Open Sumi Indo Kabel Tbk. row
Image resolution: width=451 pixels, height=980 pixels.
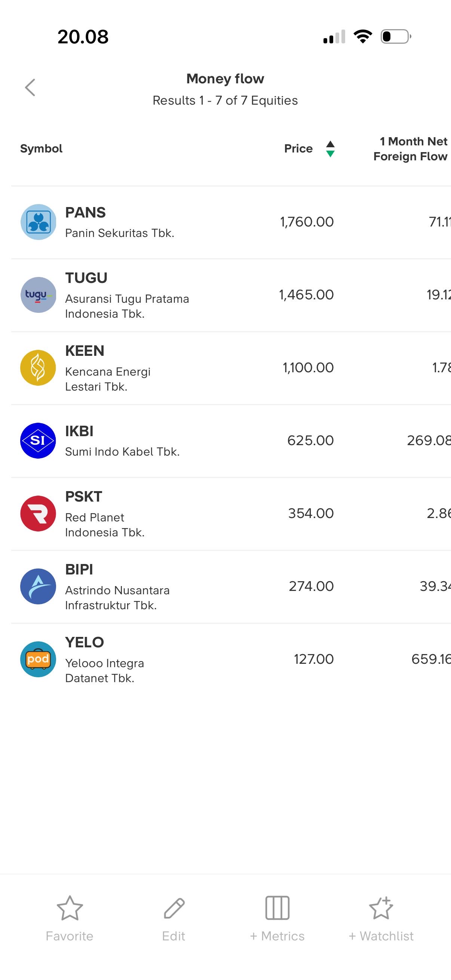coord(122,452)
